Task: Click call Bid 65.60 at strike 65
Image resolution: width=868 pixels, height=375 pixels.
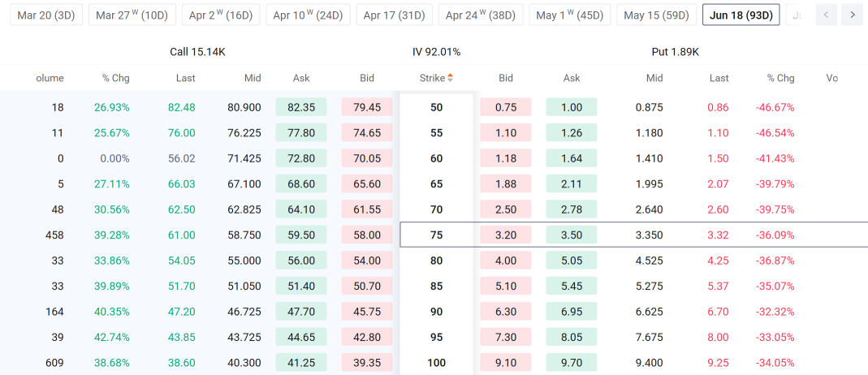Action: point(367,184)
